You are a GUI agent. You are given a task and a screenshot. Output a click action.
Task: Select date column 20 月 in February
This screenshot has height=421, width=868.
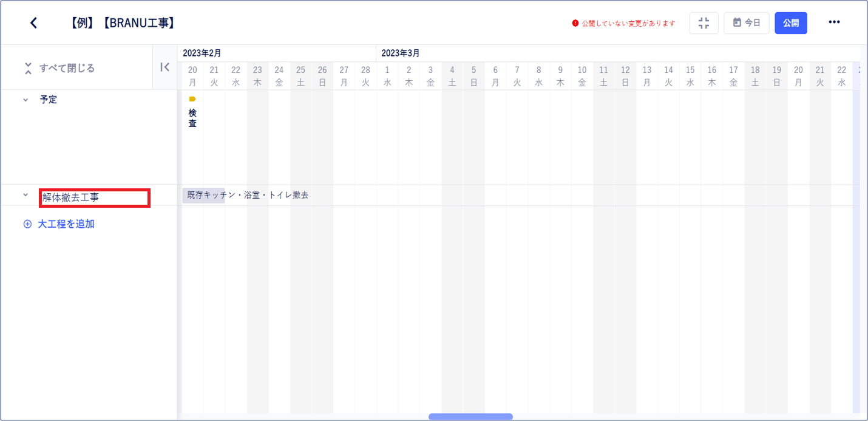tap(192, 76)
